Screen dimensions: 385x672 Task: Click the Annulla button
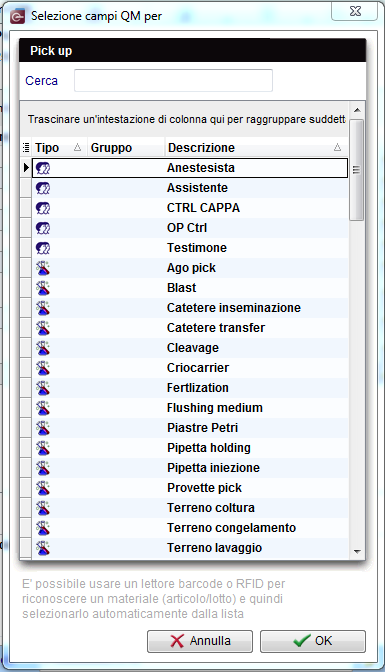click(200, 641)
